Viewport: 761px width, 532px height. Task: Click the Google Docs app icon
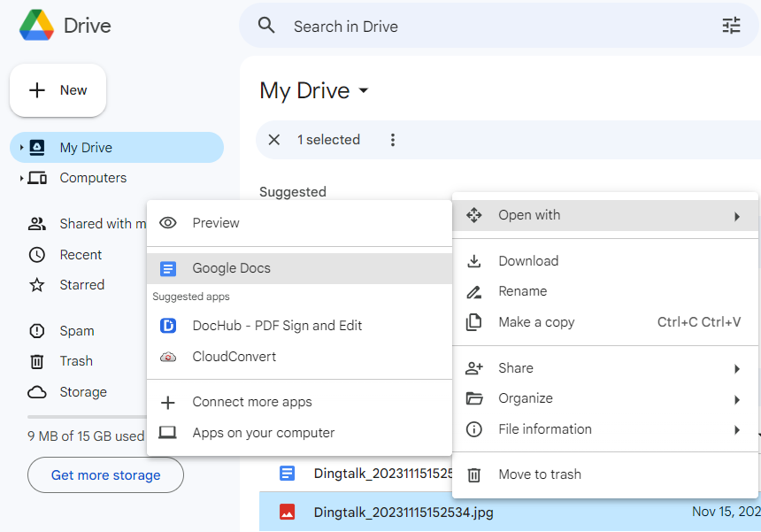click(x=168, y=268)
